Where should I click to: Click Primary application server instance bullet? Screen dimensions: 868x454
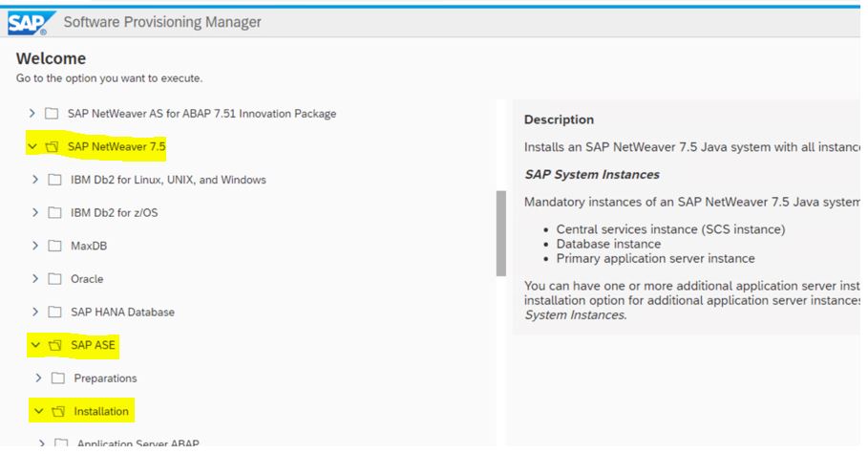tap(655, 258)
